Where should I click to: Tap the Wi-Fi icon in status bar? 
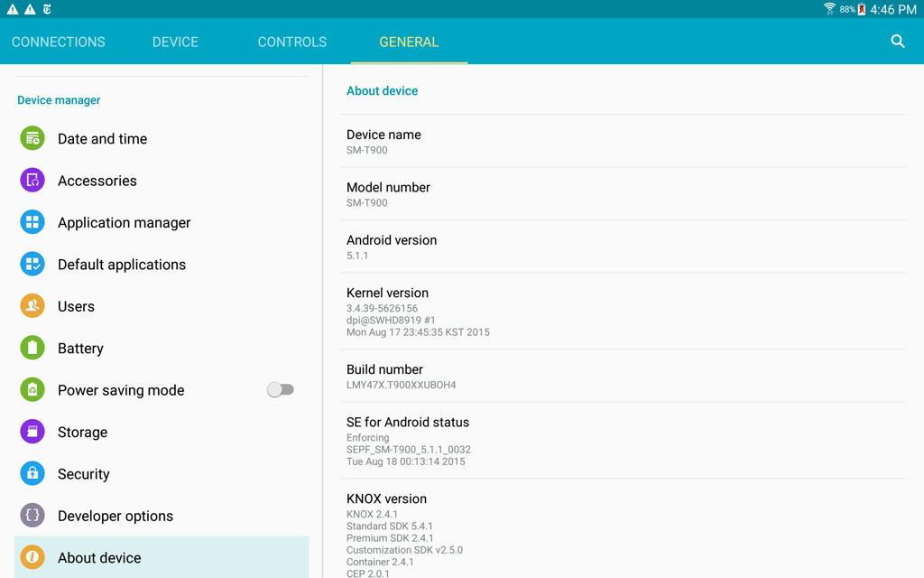pyautogui.click(x=829, y=9)
